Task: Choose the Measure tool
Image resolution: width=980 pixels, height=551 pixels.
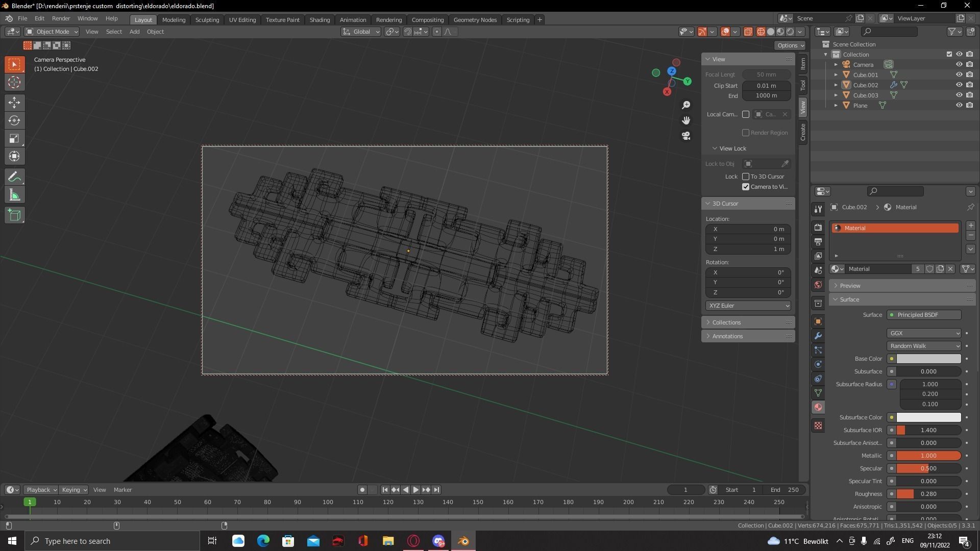Action: [x=14, y=195]
